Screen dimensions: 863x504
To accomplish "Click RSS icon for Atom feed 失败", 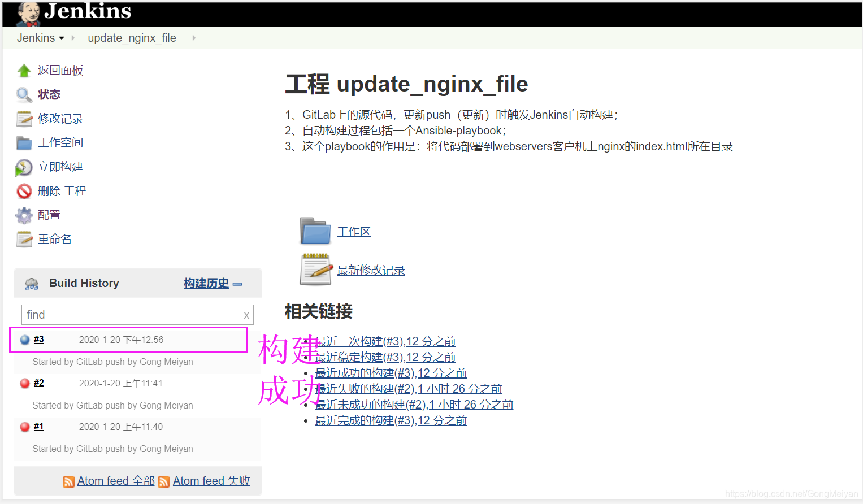I will (164, 481).
